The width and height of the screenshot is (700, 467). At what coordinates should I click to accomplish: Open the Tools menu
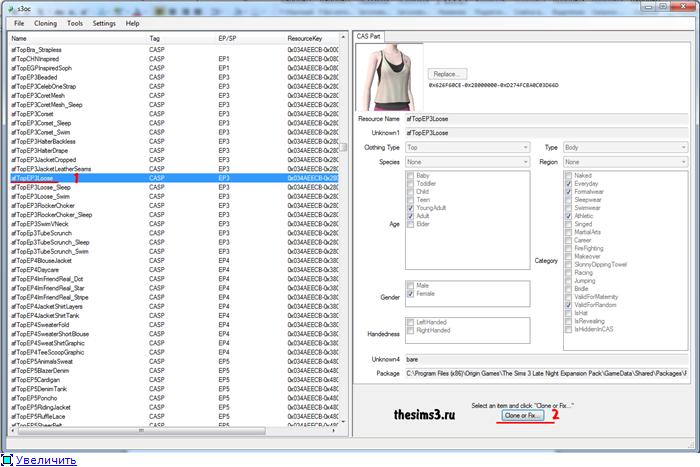coord(75,23)
